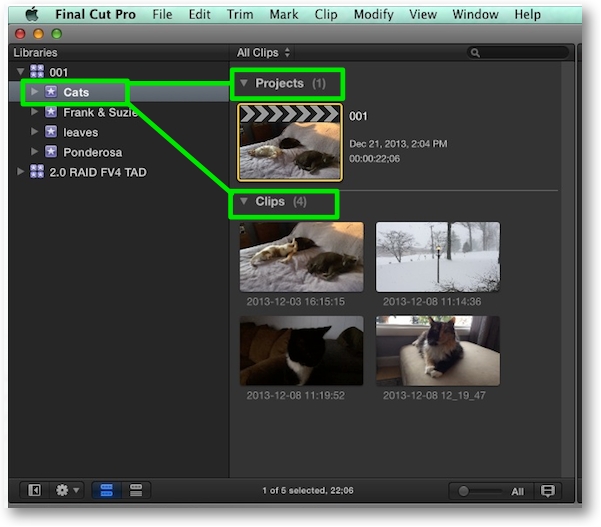Open the File menu
This screenshot has width=601, height=527.
[x=162, y=15]
